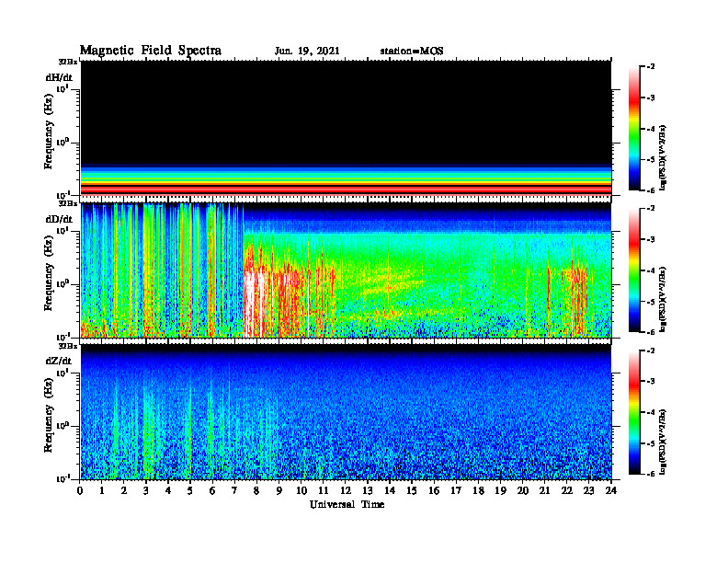Screen dimensions: 728x563
Task: Click the 32Hz label atop dZ/dt panel
Action: click(x=68, y=346)
